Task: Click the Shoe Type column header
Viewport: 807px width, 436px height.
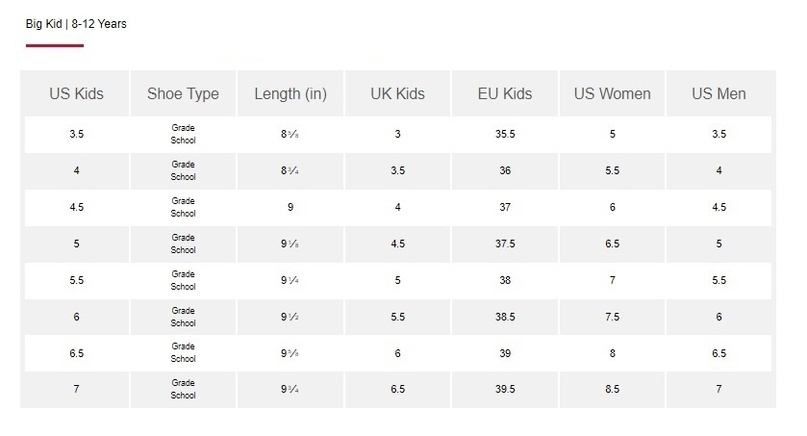Action: [x=183, y=94]
